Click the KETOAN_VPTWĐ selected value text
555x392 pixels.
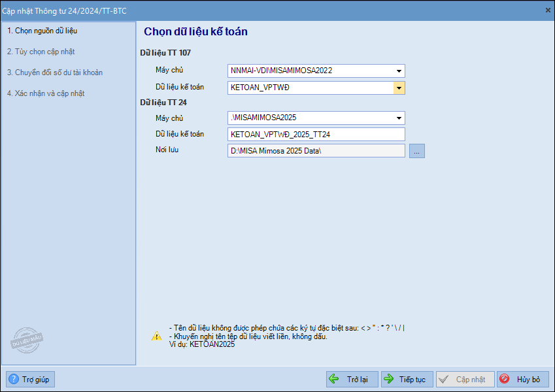coord(260,88)
